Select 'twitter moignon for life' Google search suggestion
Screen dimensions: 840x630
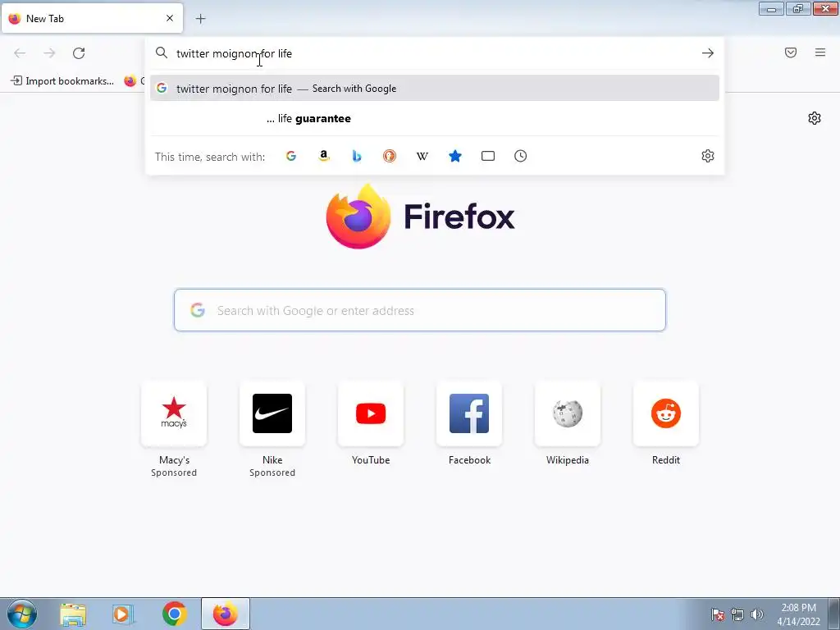point(435,89)
